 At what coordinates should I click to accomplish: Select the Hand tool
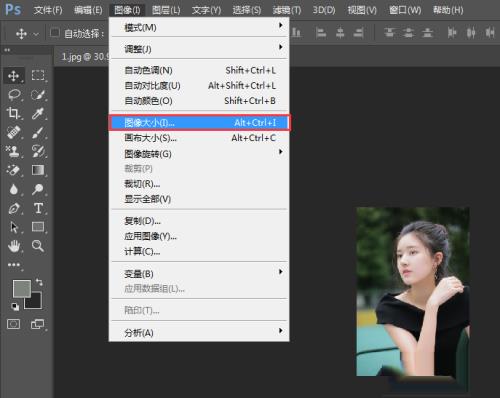[14, 246]
